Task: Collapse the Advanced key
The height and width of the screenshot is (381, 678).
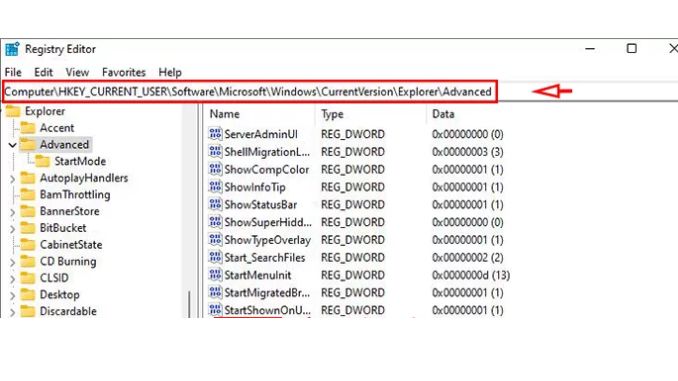Action: point(12,145)
